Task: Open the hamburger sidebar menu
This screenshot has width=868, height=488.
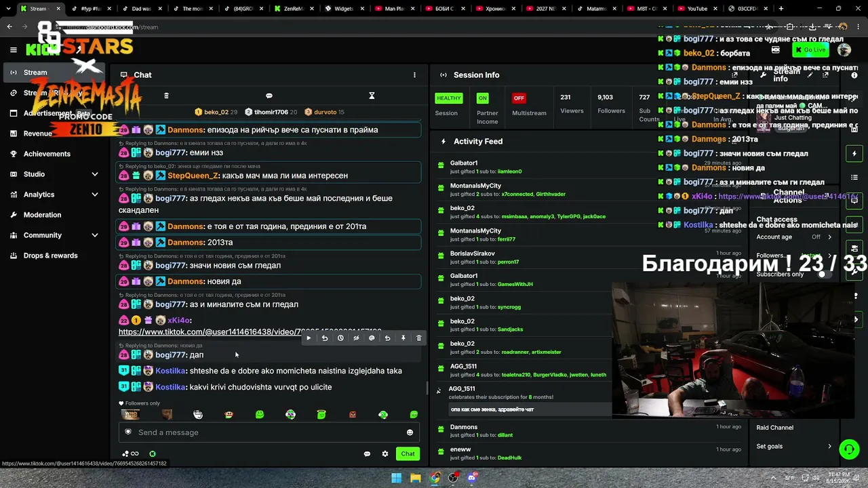Action: [x=13, y=49]
